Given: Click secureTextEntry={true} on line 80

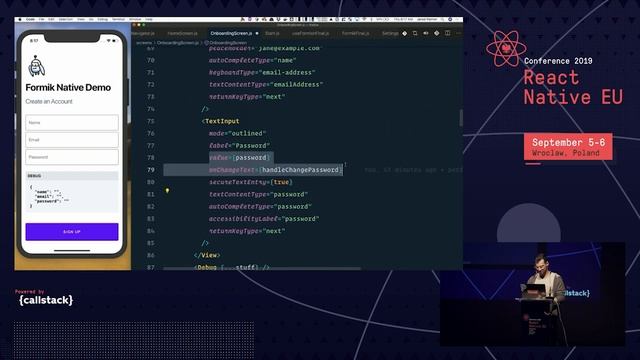Looking at the screenshot, I should pos(251,182).
